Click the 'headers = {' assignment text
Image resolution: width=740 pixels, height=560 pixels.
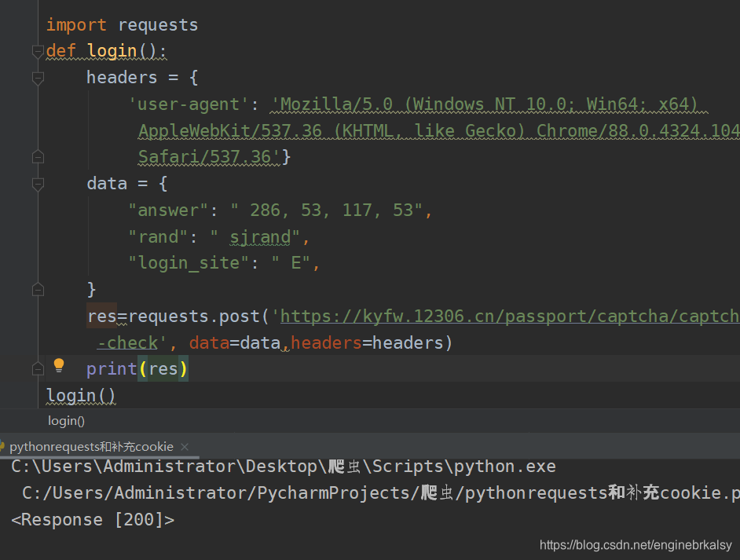tap(142, 78)
